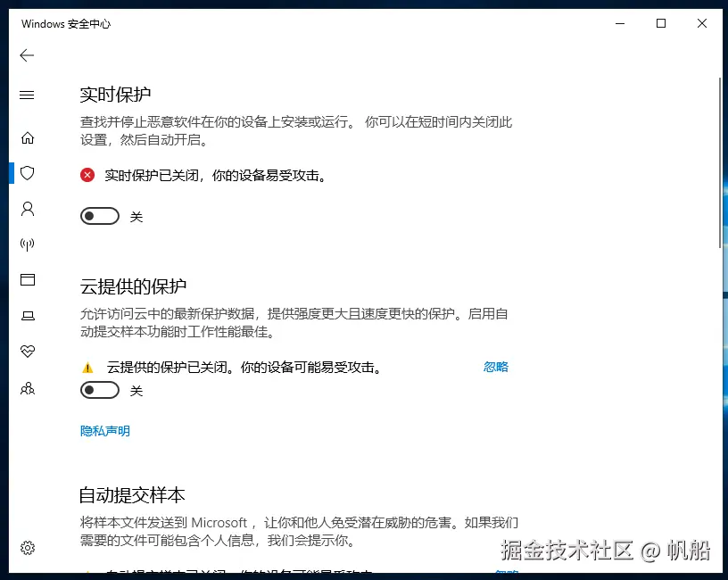Open the Family options icon
728x580 pixels.
tap(28, 388)
